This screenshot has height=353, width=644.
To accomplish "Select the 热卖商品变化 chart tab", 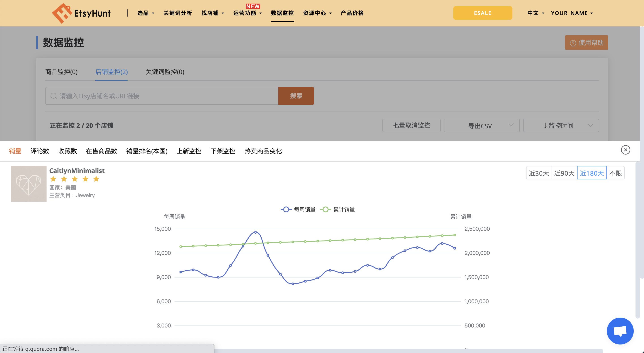I will 263,151.
